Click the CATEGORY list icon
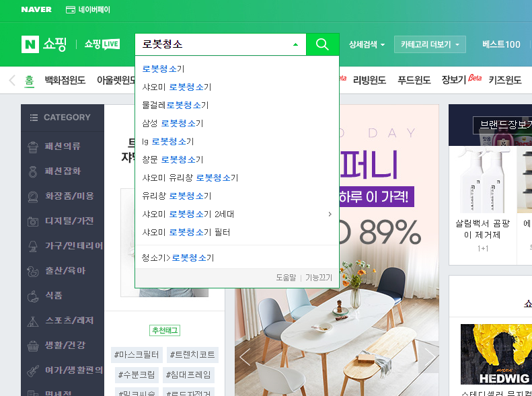This screenshot has width=532, height=396. (x=34, y=117)
